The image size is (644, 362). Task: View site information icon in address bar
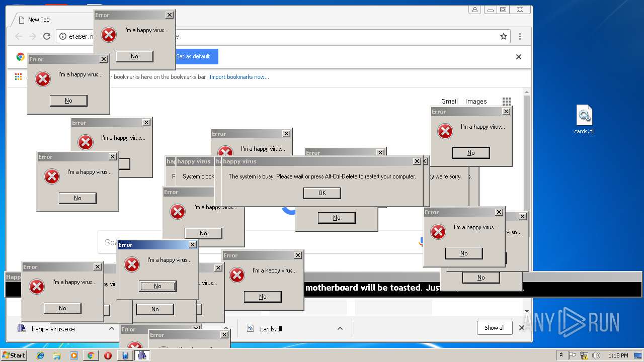pos(63,36)
